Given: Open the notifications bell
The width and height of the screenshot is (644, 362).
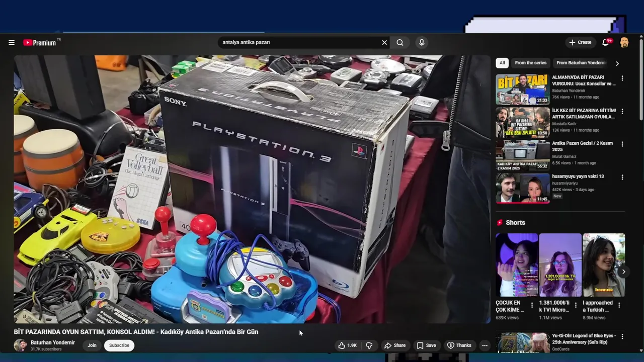Looking at the screenshot, I should point(606,43).
